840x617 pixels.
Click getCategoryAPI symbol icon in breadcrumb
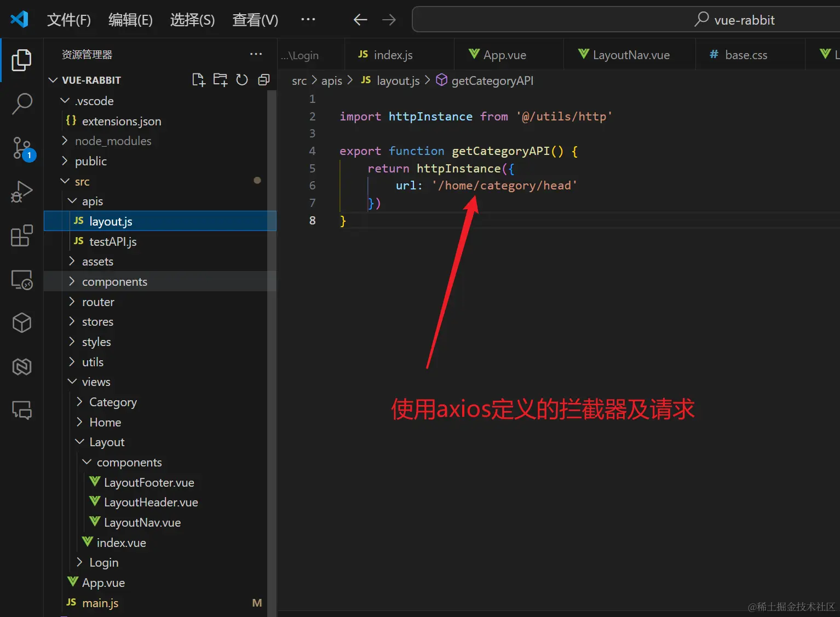pyautogui.click(x=441, y=80)
